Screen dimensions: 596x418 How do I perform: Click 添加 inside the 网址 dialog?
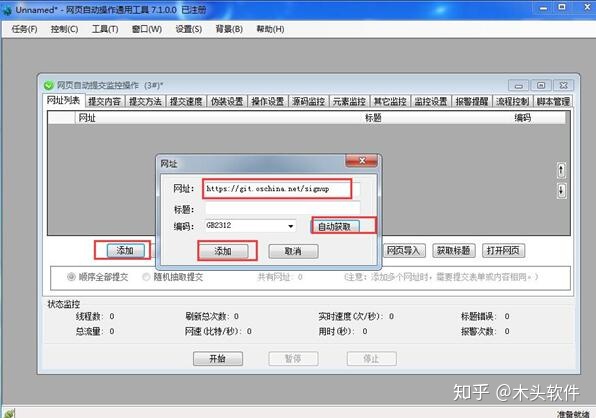click(223, 251)
